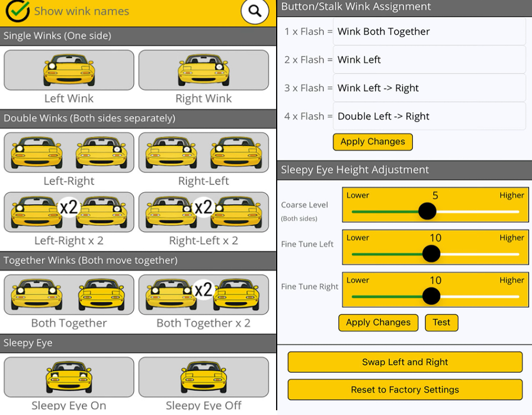This screenshot has height=415, width=532.
Task: Open the search magnifier icon
Action: click(x=255, y=11)
